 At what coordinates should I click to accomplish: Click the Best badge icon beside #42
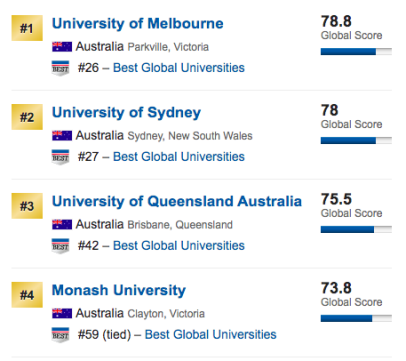coord(61,246)
